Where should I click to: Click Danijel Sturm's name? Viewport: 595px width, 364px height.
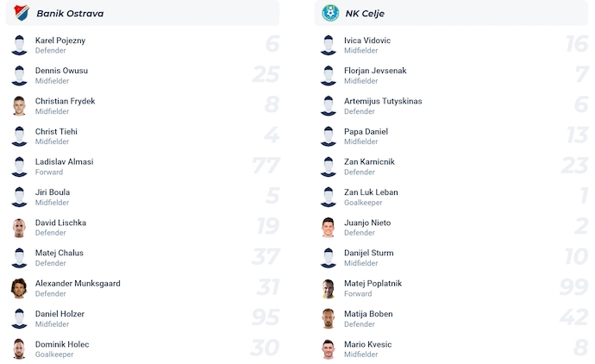(x=369, y=253)
